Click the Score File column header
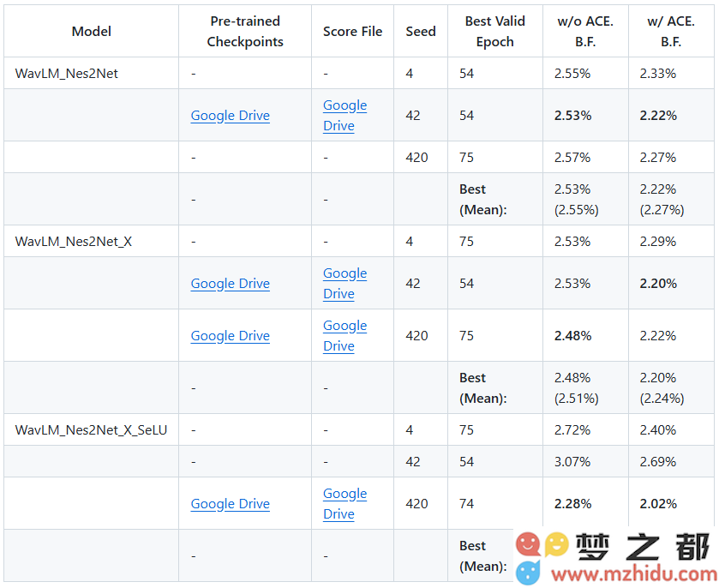The height and width of the screenshot is (588, 719). pyautogui.click(x=352, y=31)
